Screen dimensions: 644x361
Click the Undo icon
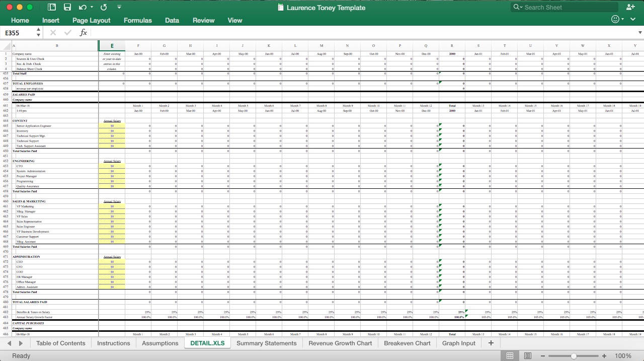click(84, 7)
